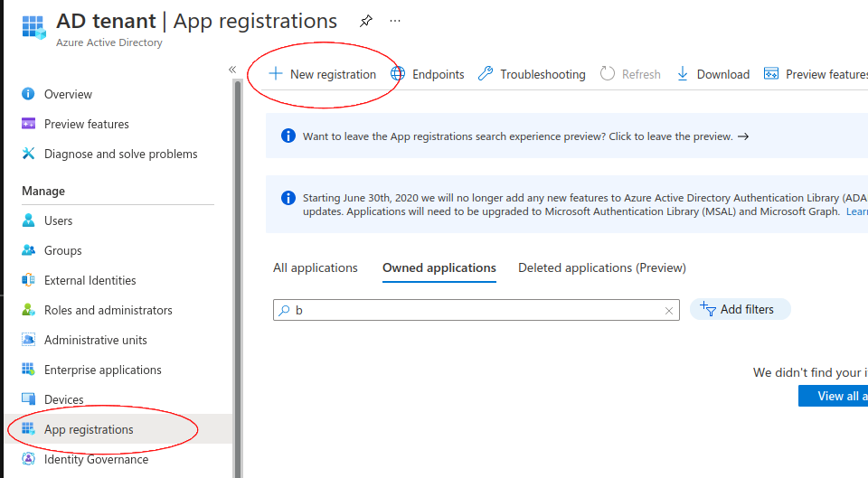Open Endpoints via the globe icon
Viewport: 868px width, 478px height.
click(398, 74)
